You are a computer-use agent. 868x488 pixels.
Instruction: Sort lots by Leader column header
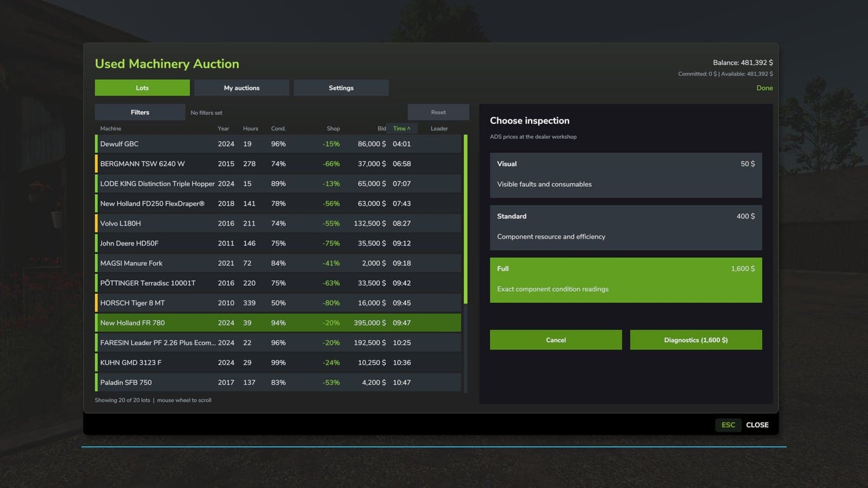[439, 129]
